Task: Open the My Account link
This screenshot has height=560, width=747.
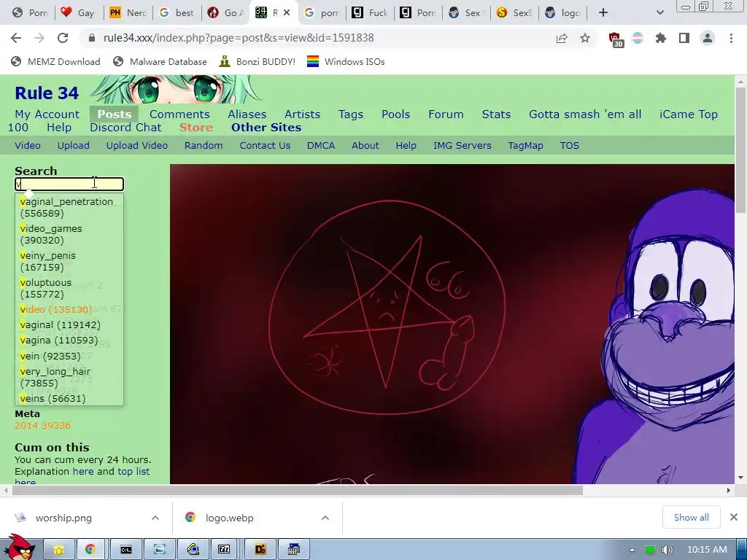Action: 47,114
